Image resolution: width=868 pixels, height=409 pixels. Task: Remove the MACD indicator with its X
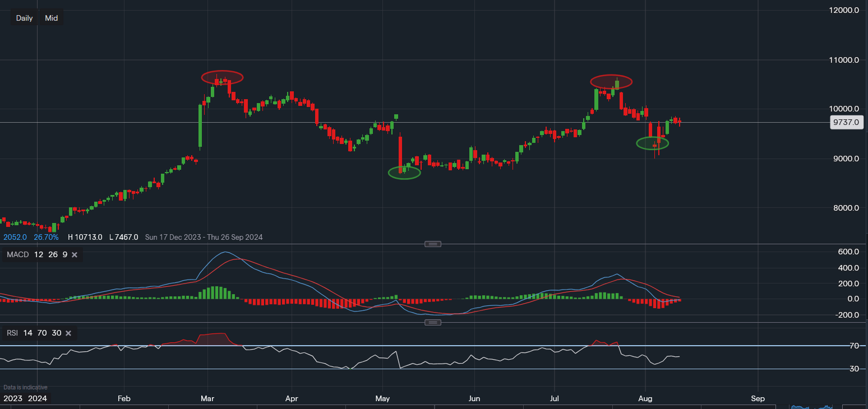click(x=74, y=255)
